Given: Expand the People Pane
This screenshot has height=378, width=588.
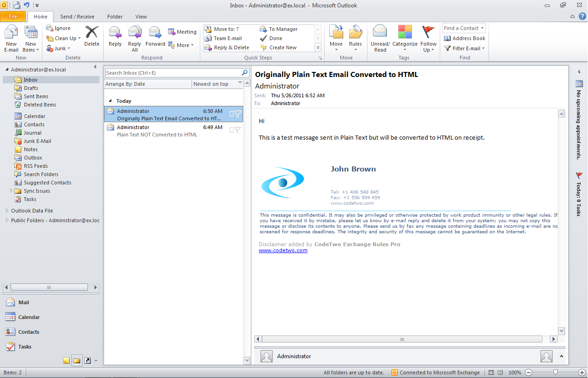Looking at the screenshot, I should (561, 356).
